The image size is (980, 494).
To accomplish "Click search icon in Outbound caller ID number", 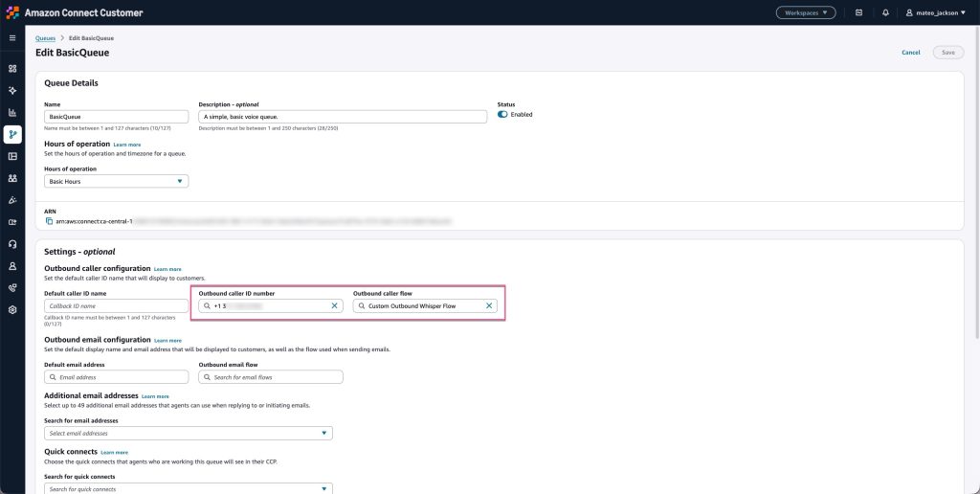I will pyautogui.click(x=207, y=306).
